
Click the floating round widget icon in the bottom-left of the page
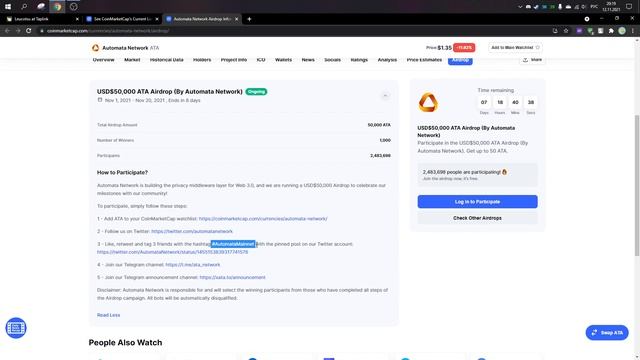16,328
